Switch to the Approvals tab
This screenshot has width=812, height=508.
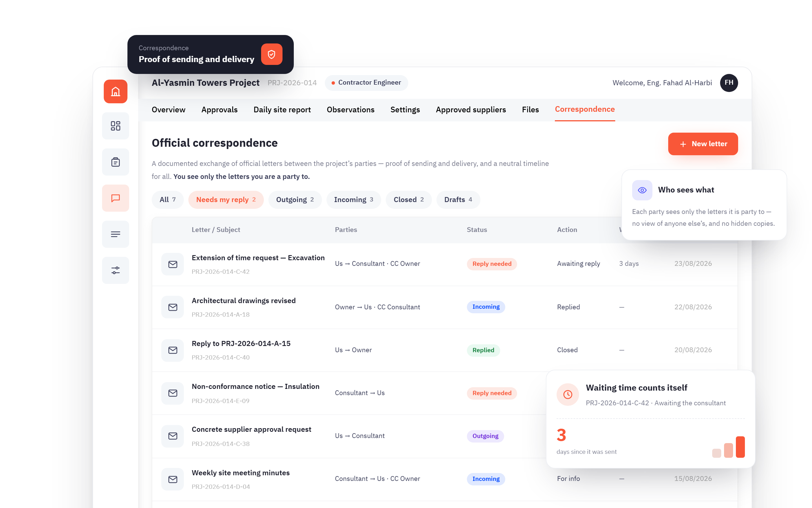(x=219, y=110)
